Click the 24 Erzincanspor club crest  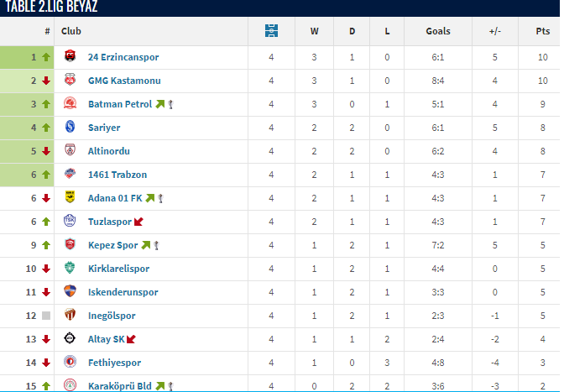pyautogui.click(x=70, y=56)
